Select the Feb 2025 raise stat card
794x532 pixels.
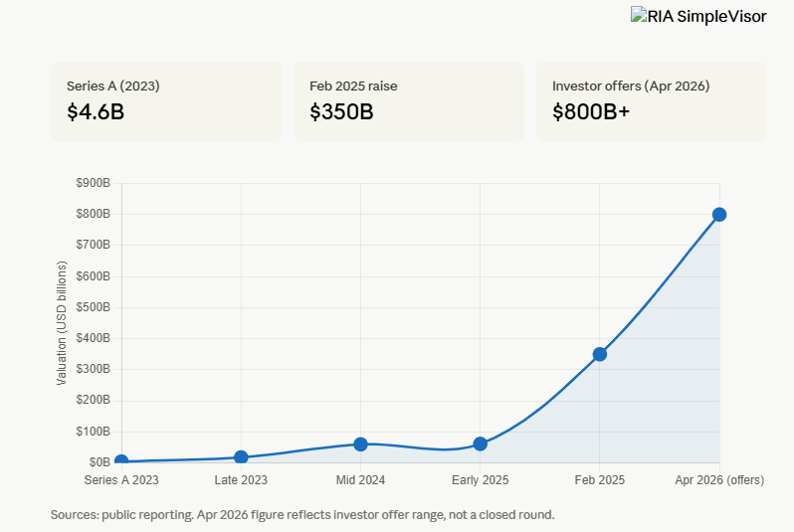pos(408,101)
